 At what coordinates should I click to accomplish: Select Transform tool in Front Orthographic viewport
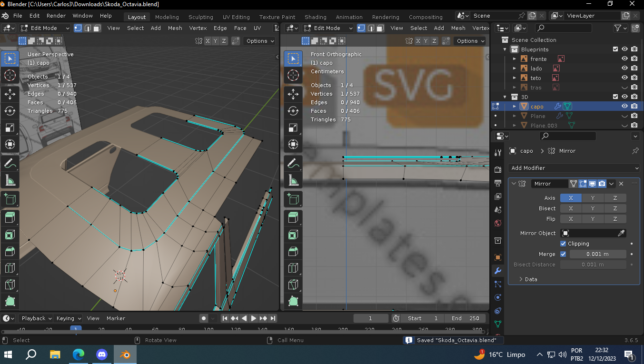point(293,144)
